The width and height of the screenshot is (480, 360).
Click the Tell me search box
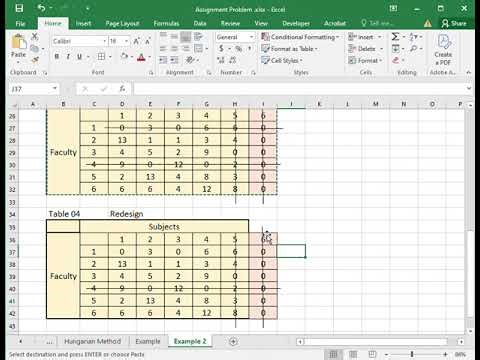377,23
